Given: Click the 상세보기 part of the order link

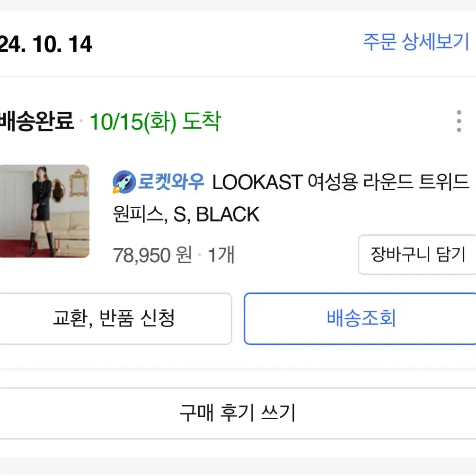Looking at the screenshot, I should (436, 42).
